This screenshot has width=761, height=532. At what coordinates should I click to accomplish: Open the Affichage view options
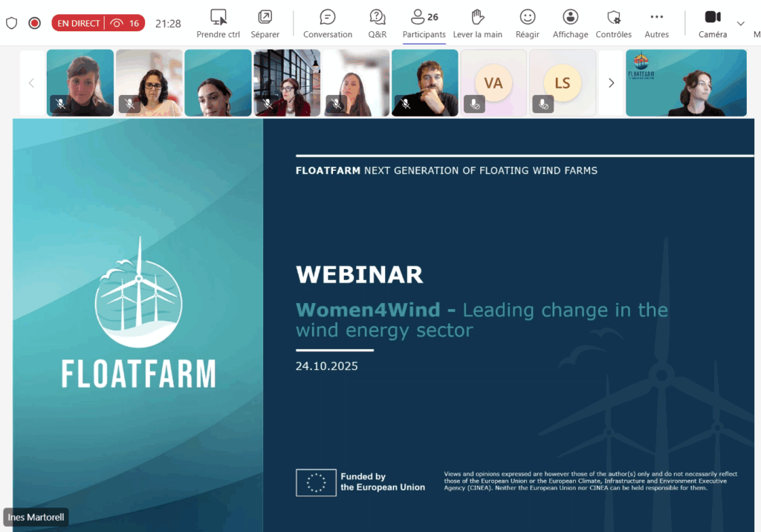[570, 23]
